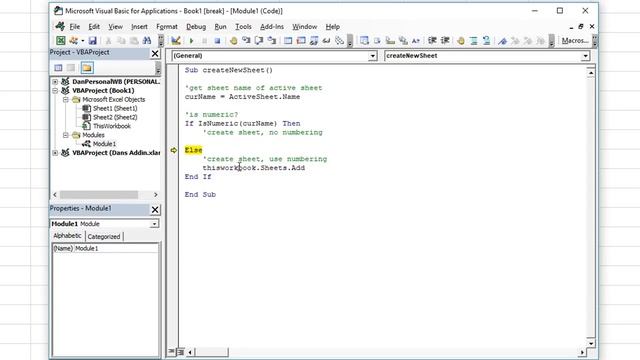640x360 pixels.
Task: Click the Complete Word icon
Action: [416, 40]
